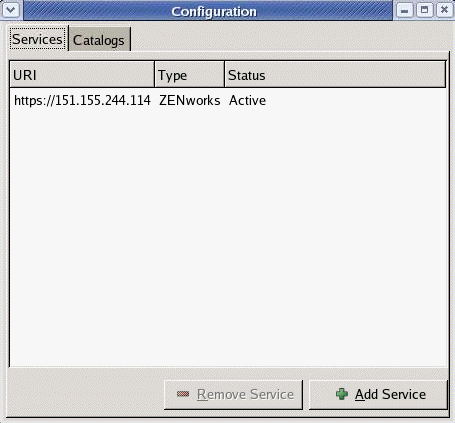Viewport: 455px width, 423px height.
Task: Minimize the Configuration window
Action: click(404, 10)
